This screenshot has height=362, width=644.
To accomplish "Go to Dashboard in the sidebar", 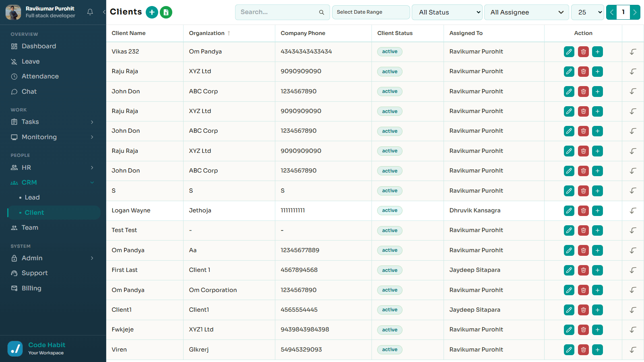I will pos(39,46).
